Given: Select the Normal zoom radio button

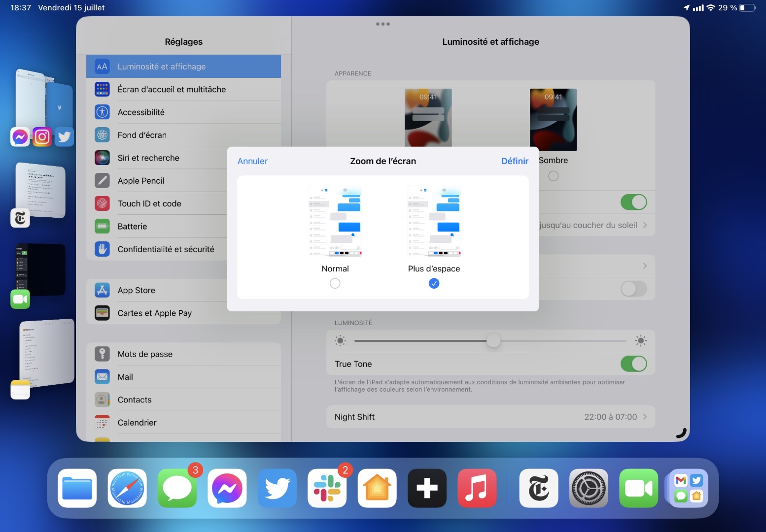Looking at the screenshot, I should click(335, 283).
